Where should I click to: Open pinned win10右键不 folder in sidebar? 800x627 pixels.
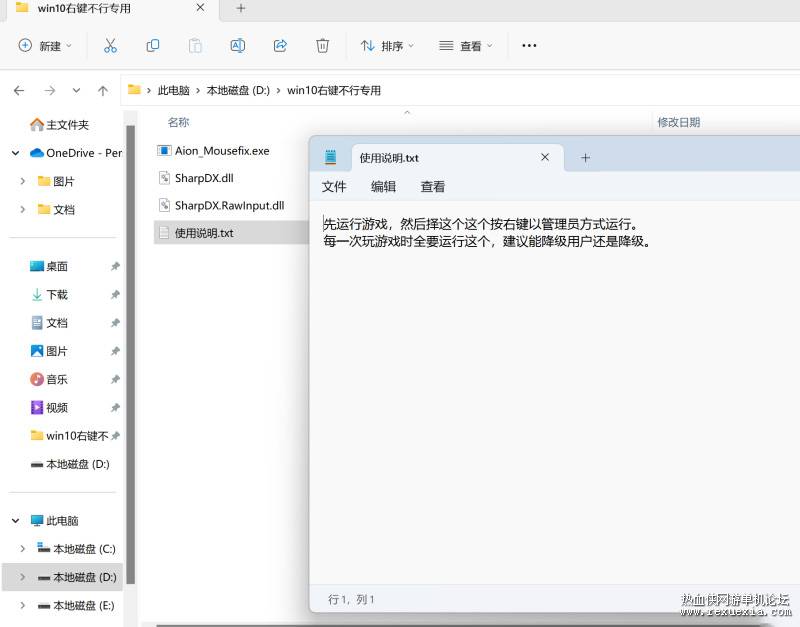[69, 436]
